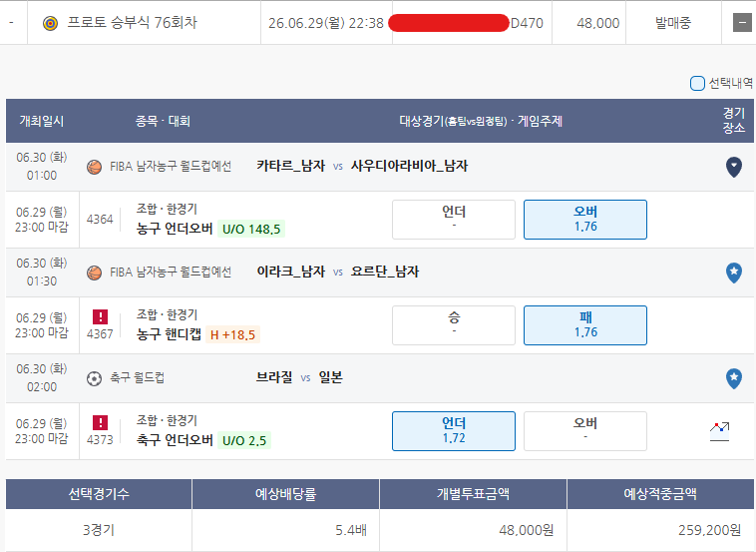Click red alert icon above game 4373
The height and width of the screenshot is (552, 756).
(x=101, y=422)
